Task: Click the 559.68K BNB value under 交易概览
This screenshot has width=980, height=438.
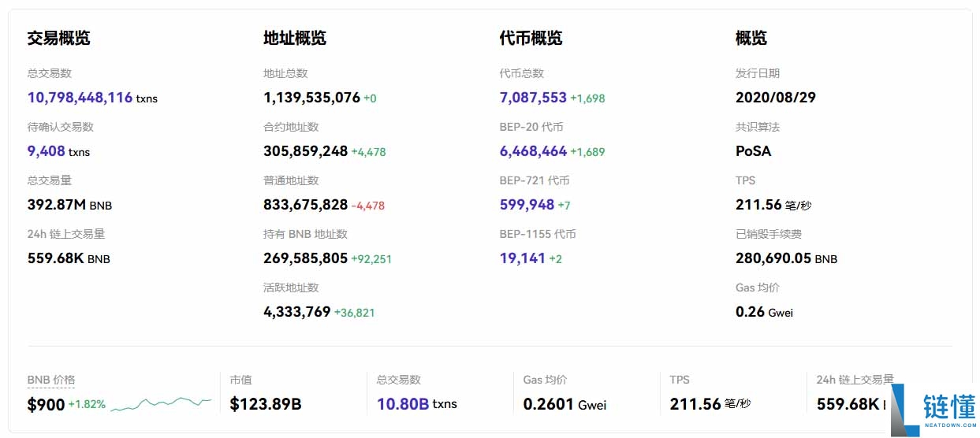Action: click(69, 258)
